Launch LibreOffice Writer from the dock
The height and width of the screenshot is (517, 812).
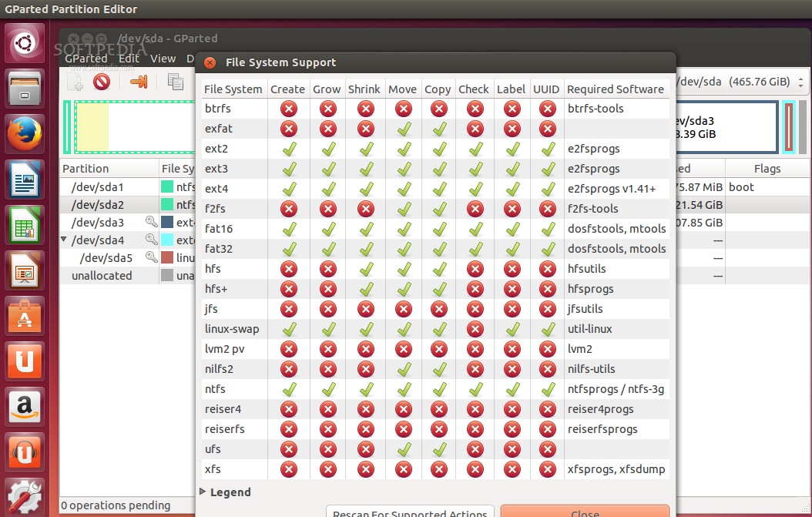(x=25, y=180)
